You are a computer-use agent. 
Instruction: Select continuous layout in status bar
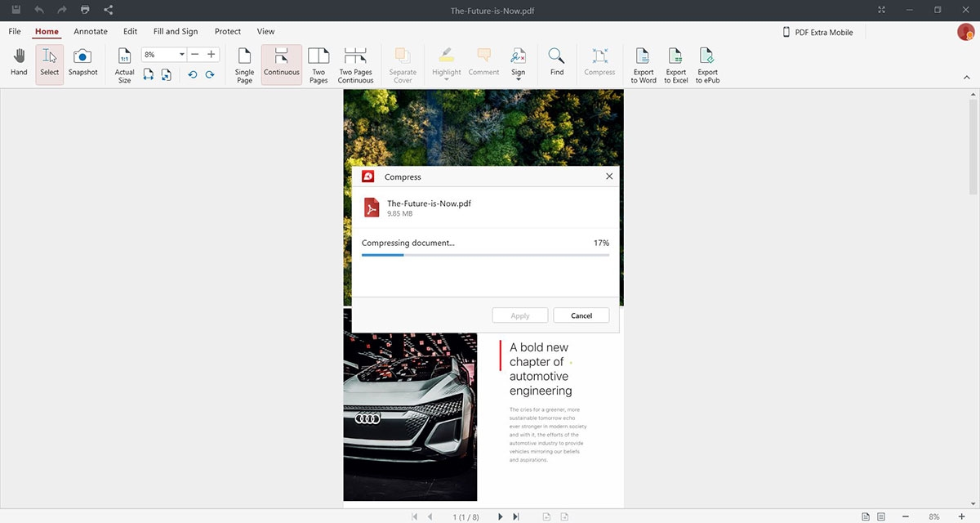coord(881,516)
